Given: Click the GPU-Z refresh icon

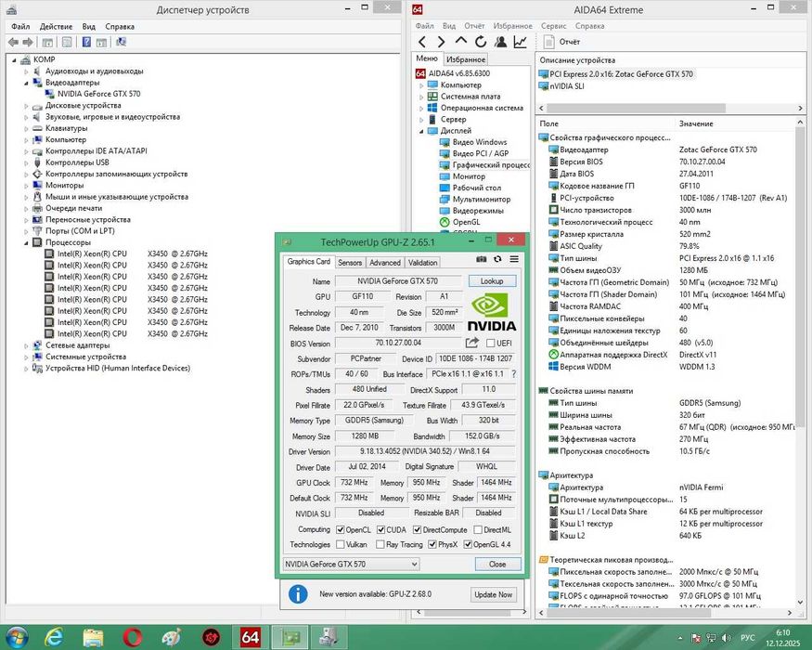Looking at the screenshot, I should pos(498,260).
